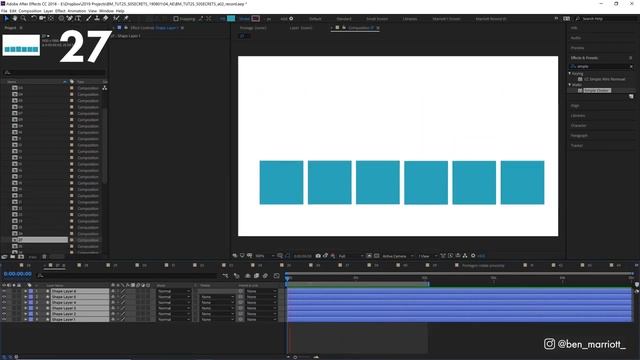Open the File menu
Viewport: 640px width, 360px height.
pyautogui.click(x=4, y=11)
